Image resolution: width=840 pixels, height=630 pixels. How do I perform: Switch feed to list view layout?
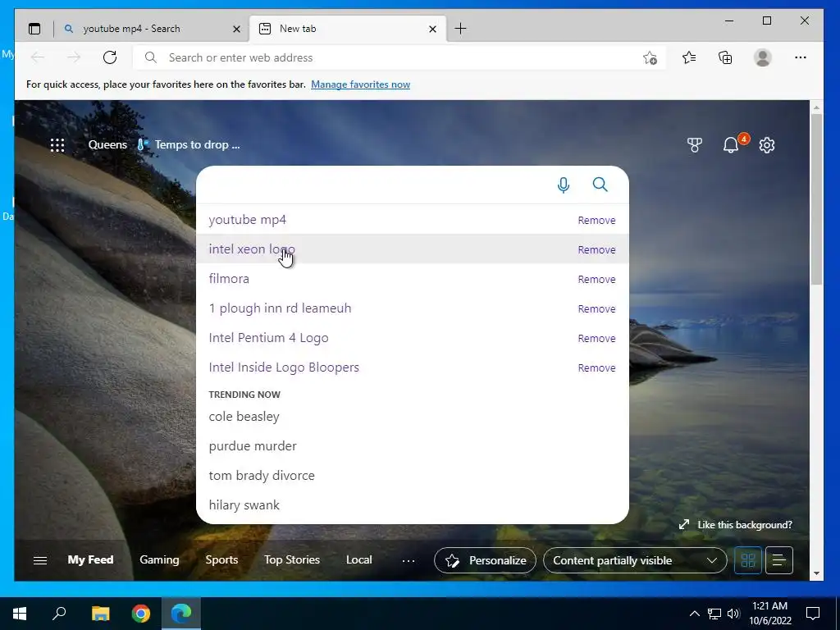tap(779, 560)
